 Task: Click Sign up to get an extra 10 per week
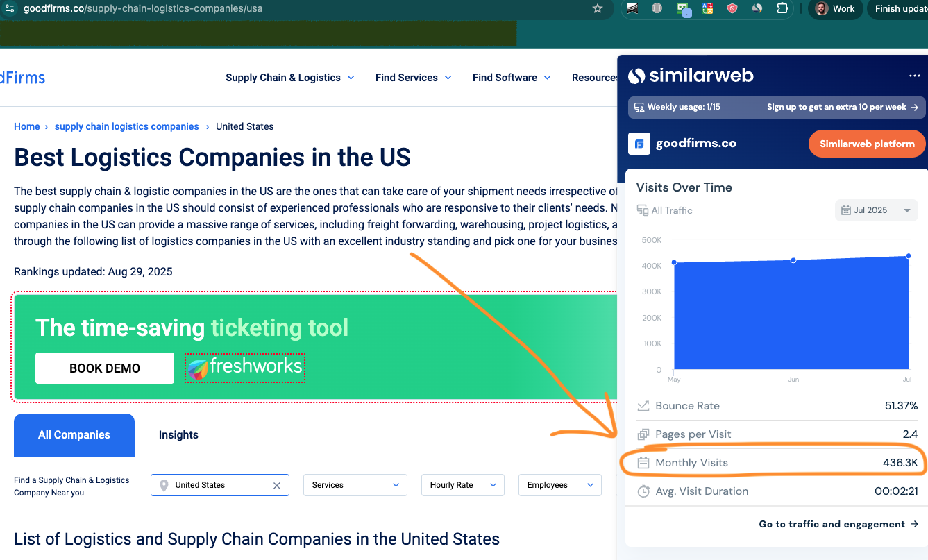843,108
